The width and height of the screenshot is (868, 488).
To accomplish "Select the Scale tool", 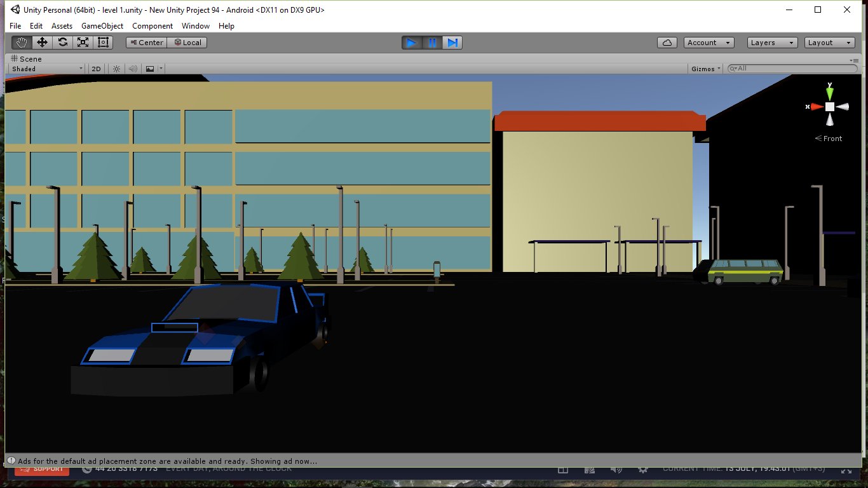I will 83,42.
